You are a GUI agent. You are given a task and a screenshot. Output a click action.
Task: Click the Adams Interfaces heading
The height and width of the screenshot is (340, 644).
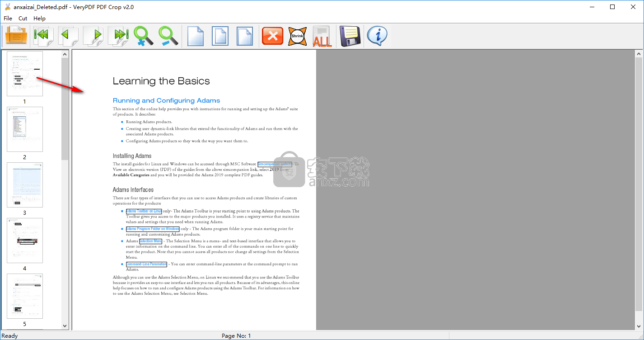(133, 190)
